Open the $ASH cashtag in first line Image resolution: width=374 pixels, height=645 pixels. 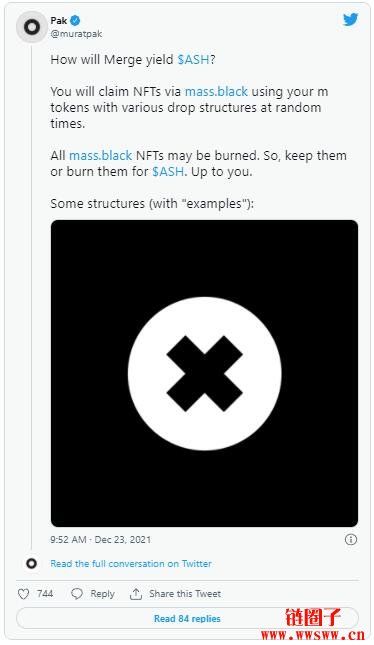pos(193,60)
